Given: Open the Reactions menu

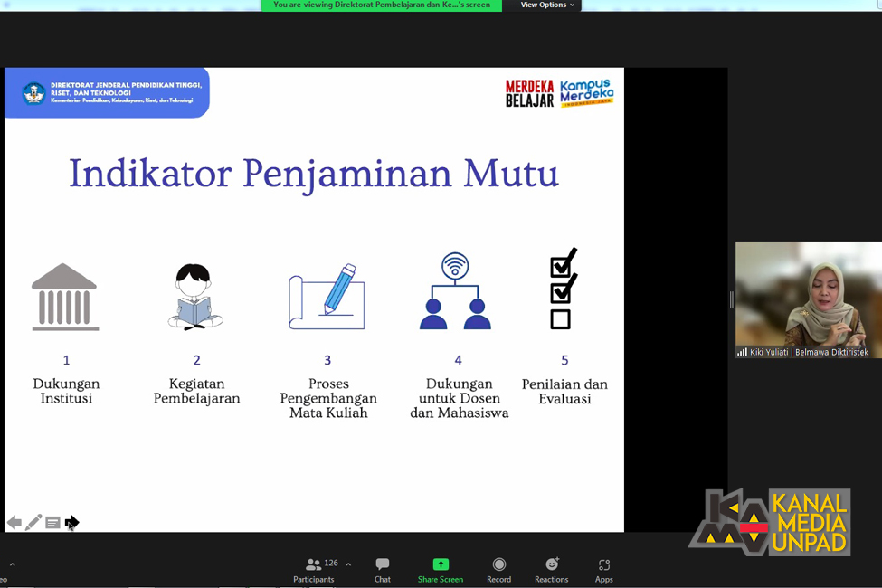Looking at the screenshot, I should pos(551,570).
